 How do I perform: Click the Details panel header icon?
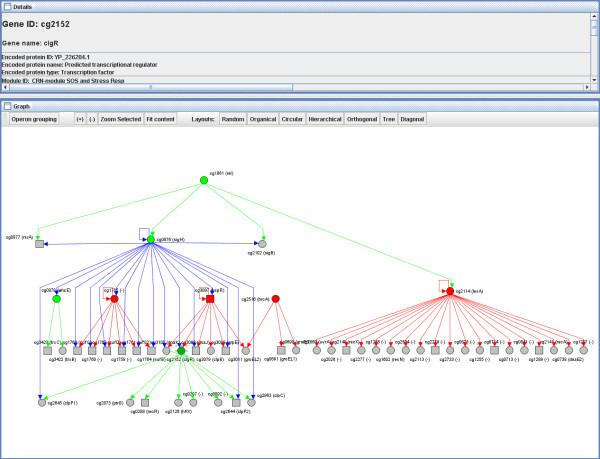[x=6, y=6]
